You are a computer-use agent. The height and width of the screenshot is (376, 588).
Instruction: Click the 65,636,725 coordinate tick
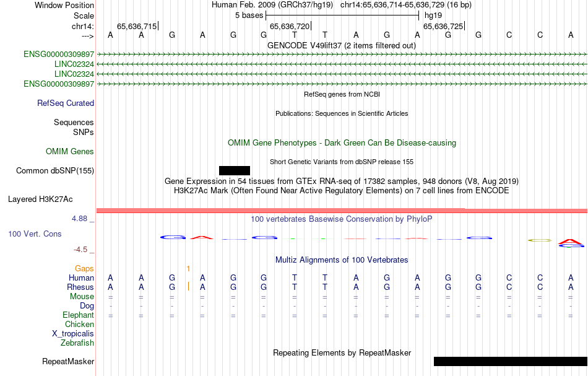444,26
